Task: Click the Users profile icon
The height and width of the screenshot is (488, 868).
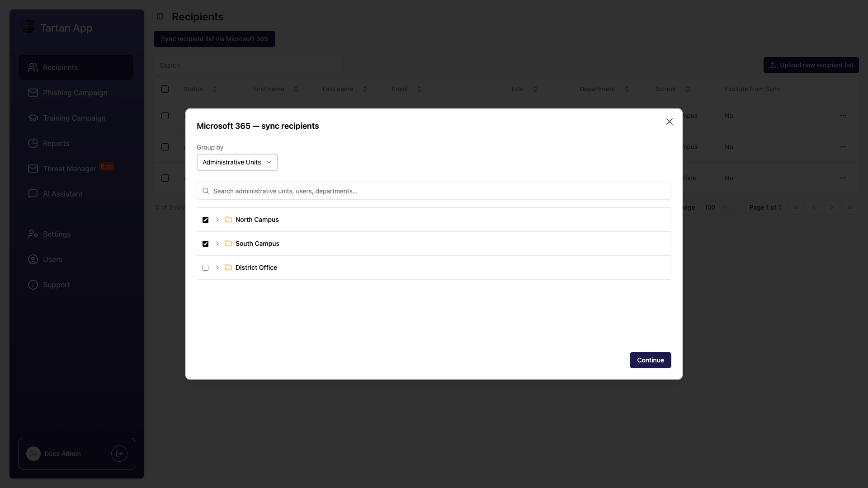Action: tap(33, 259)
